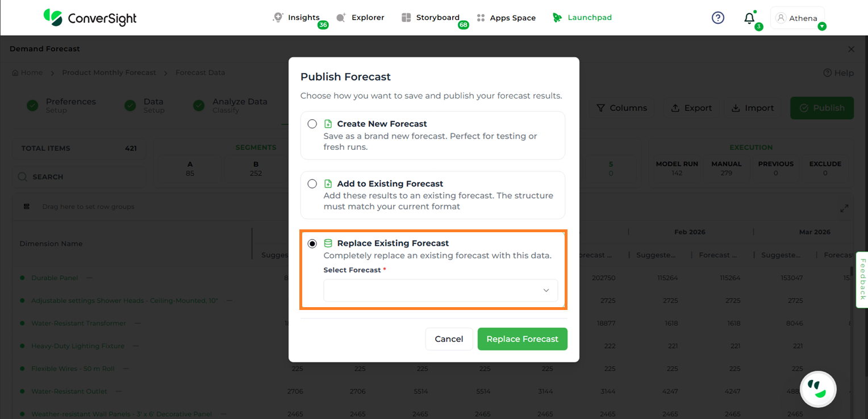Click the Storyboard layout icon
The height and width of the screenshot is (419, 868).
(406, 18)
